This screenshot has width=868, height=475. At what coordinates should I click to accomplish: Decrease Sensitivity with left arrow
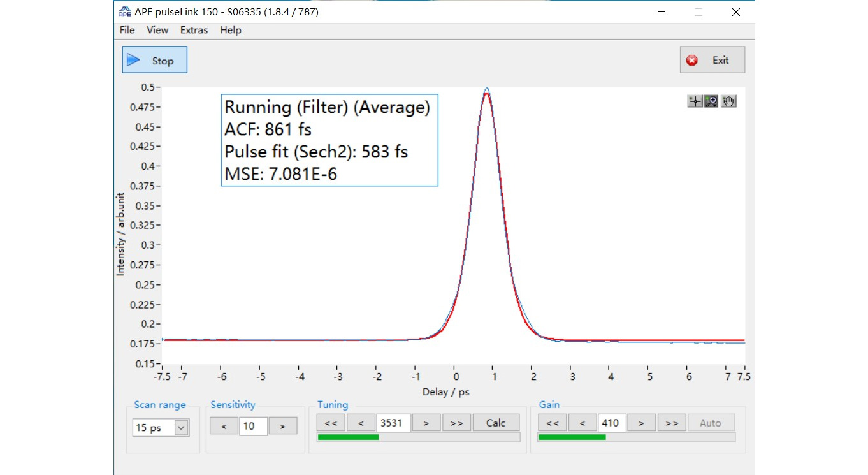click(x=224, y=426)
